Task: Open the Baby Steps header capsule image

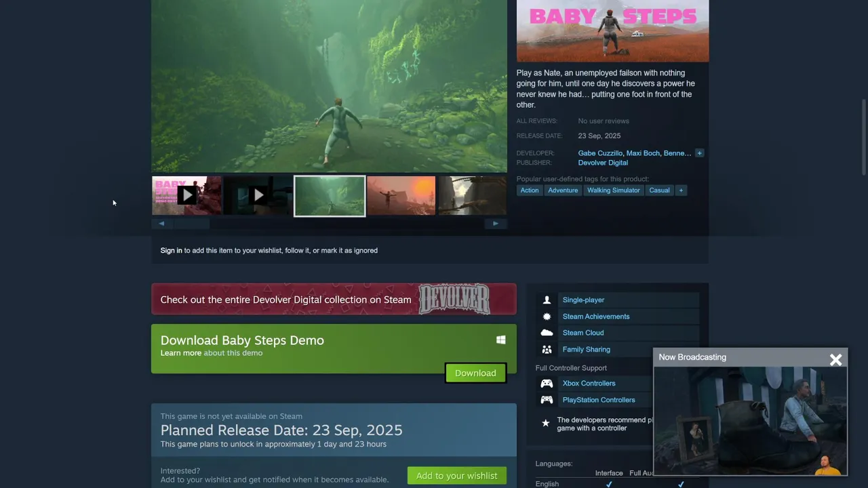Action: [x=612, y=30]
